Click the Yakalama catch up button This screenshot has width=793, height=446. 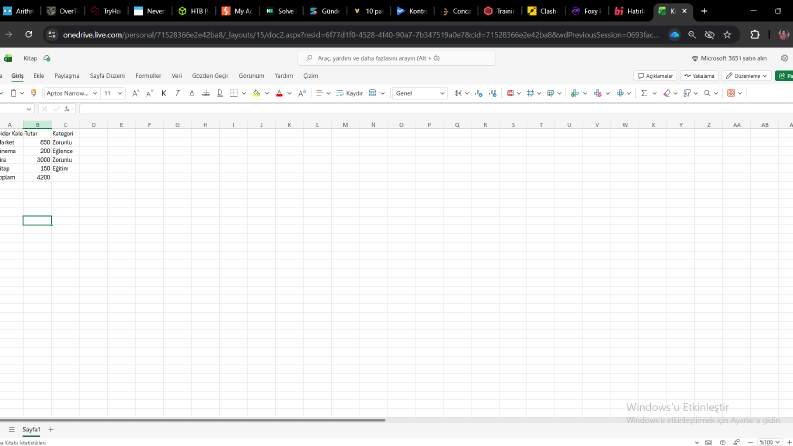click(x=699, y=76)
